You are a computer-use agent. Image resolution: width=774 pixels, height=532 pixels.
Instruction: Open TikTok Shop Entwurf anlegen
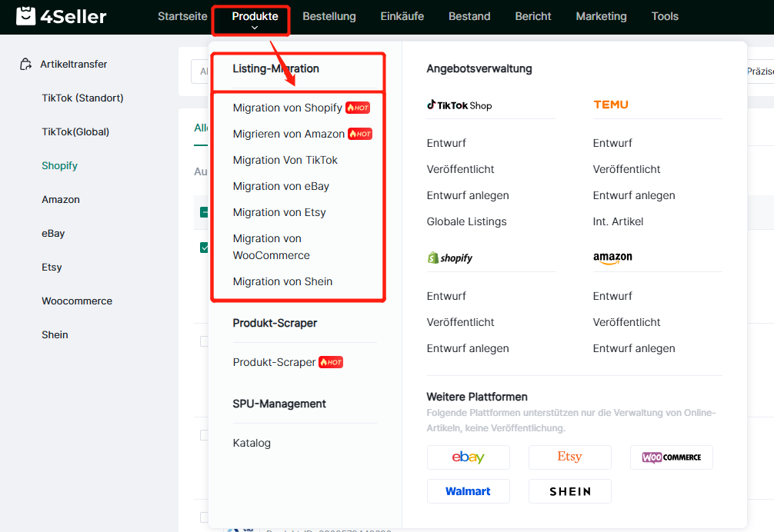coord(468,195)
